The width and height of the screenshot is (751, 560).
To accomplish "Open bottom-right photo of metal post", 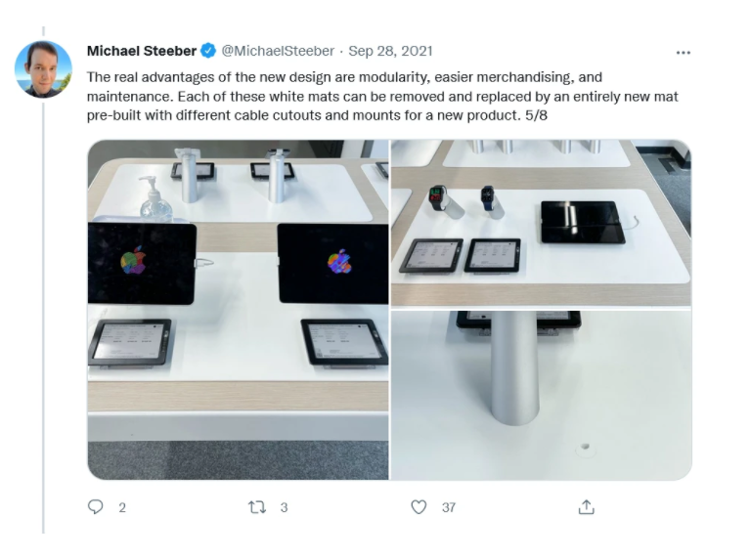I will point(541,395).
